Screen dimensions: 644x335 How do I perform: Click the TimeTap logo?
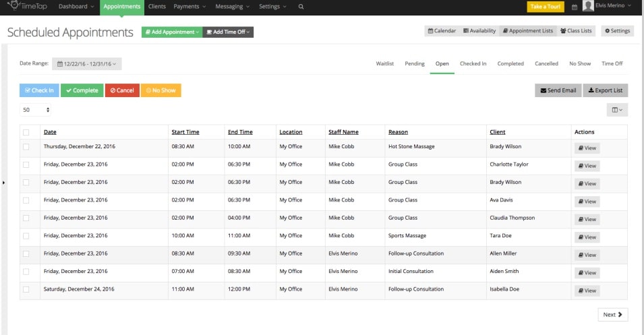[x=27, y=6]
